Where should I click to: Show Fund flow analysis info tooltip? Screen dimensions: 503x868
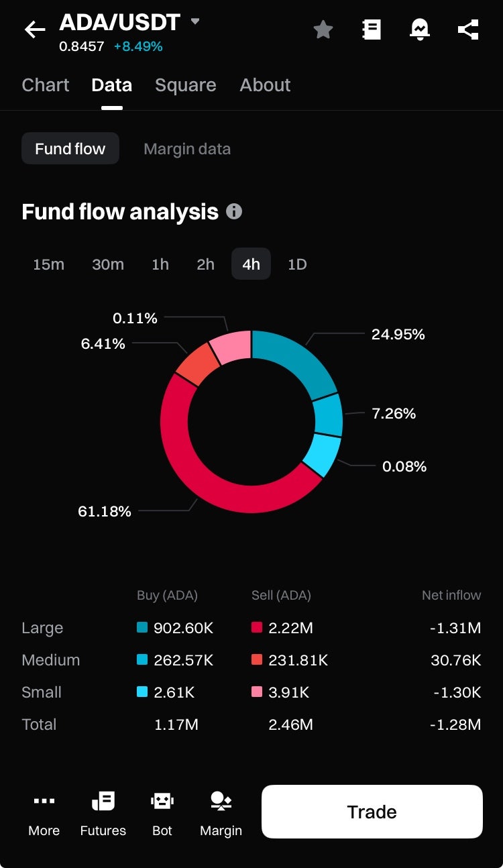234,211
